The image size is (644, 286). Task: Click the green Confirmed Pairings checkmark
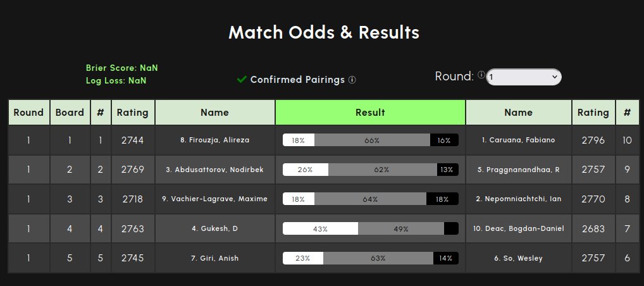coord(242,79)
